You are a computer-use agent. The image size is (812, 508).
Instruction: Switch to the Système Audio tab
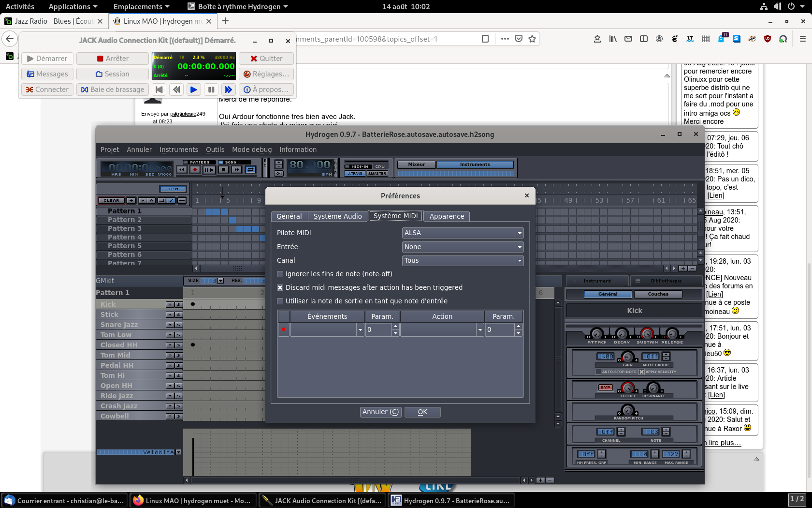[x=337, y=216]
